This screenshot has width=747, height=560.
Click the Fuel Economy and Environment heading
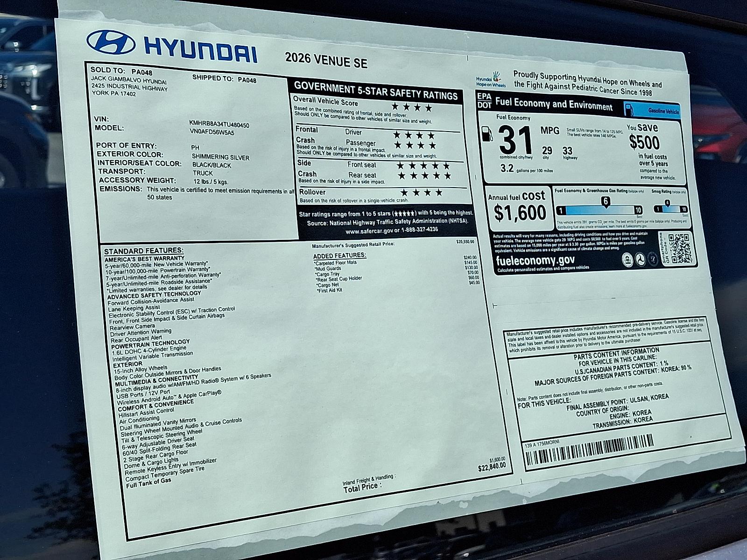point(554,104)
